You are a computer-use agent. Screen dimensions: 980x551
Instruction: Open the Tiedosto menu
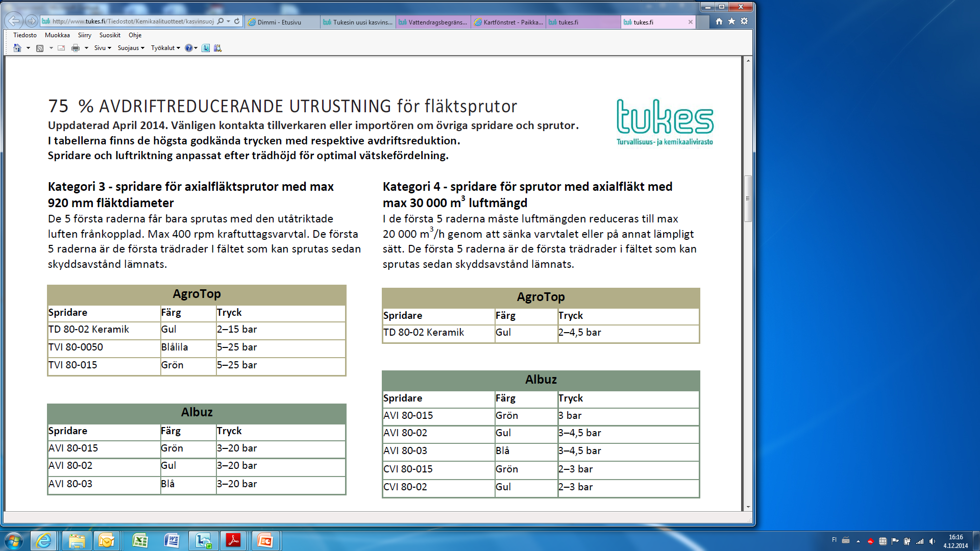point(25,35)
